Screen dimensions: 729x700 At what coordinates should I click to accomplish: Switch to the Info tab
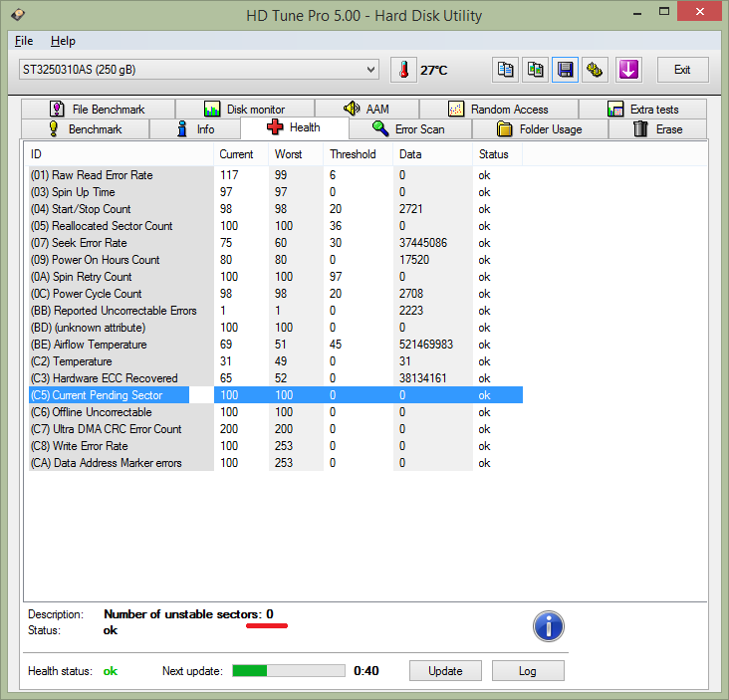tap(195, 129)
